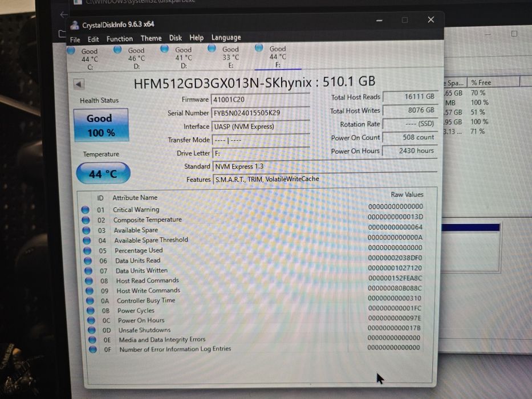Open the Disk menu
Image resolution: width=532 pixels, height=399 pixels.
click(x=176, y=38)
